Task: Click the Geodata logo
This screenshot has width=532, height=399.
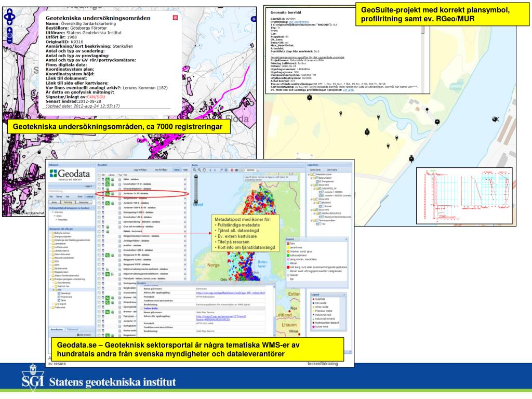Action: point(70,175)
